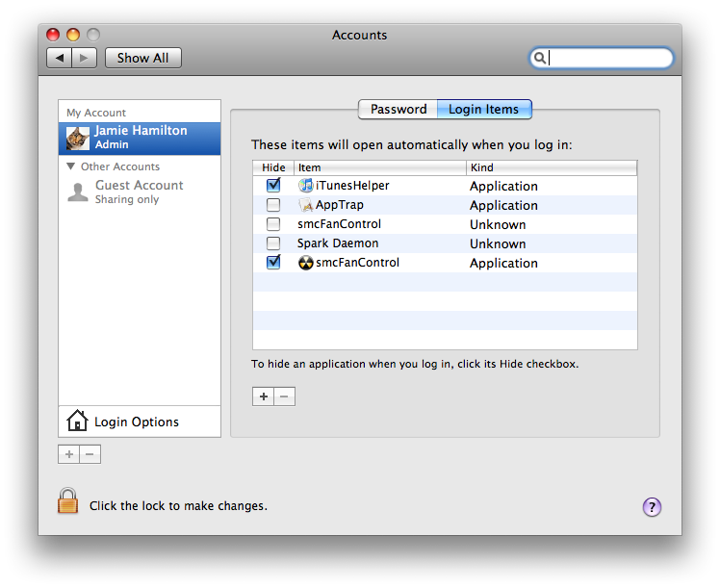Screen dimensions: 720x588
Task: Click the Show All button
Action: [143, 58]
